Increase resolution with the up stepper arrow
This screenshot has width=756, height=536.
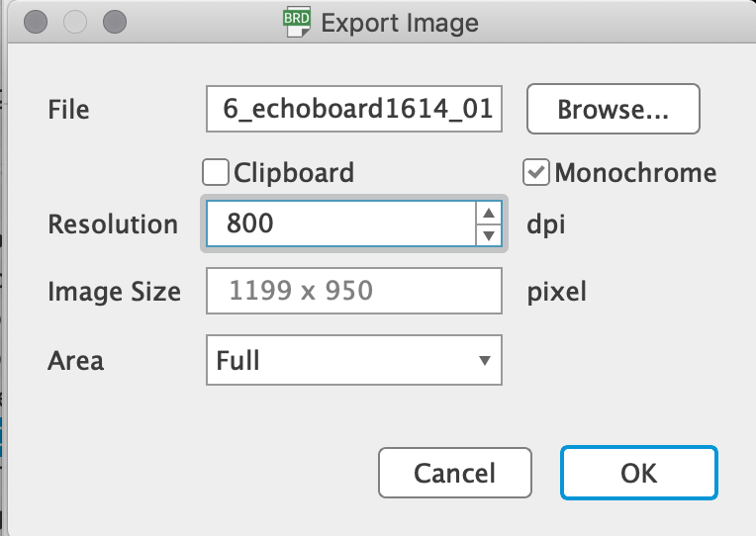point(489,213)
